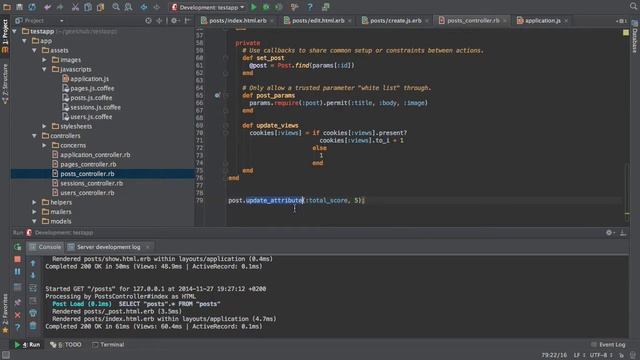Hide the Project panel with the pin icon
Image resolution: width=640 pixels, height=360 pixels.
pos(187,20)
